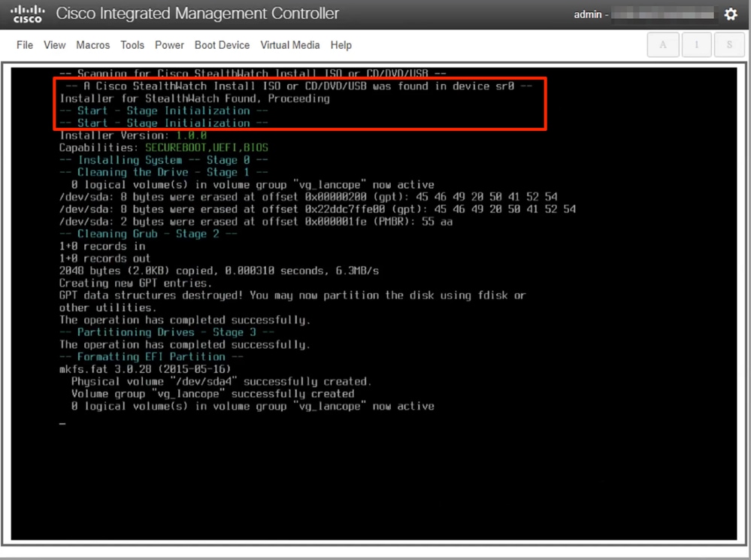The image size is (751, 560).
Task: Click the 'Formatting EFI Partition' line
Action: [x=151, y=357]
